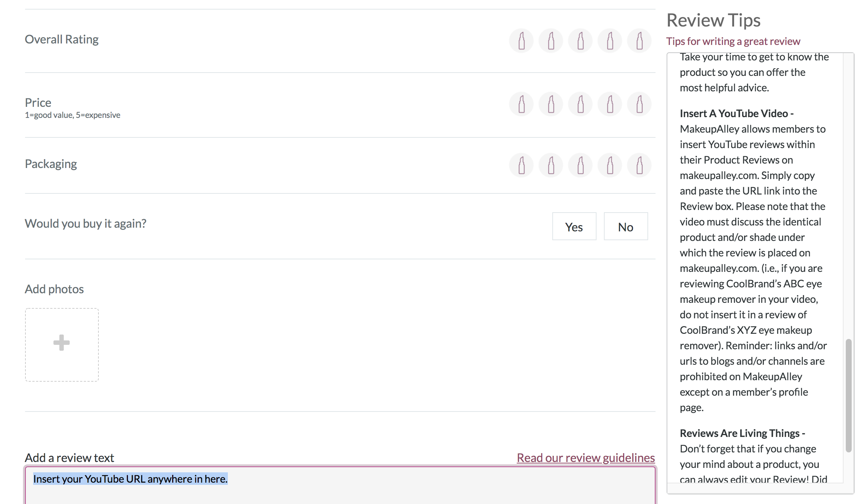Screen dimensions: 862x504
Task: Rate Packaging three lipsticks
Action: (x=580, y=165)
